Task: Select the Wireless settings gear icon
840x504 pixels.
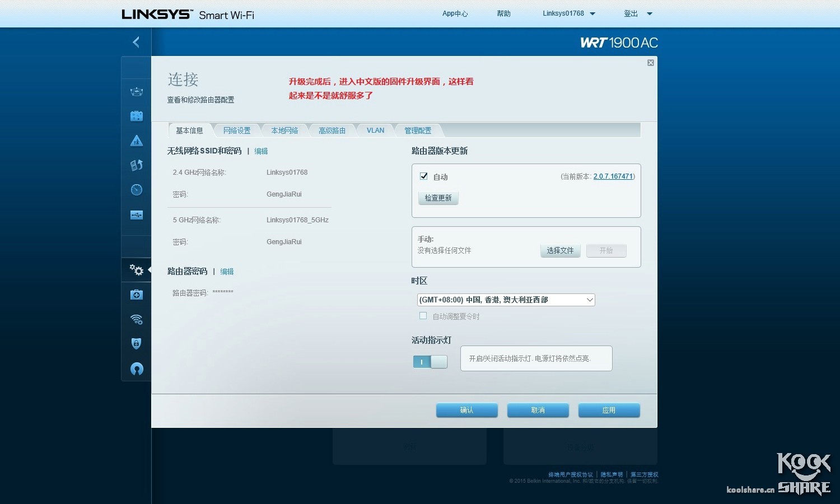Action: (136, 319)
